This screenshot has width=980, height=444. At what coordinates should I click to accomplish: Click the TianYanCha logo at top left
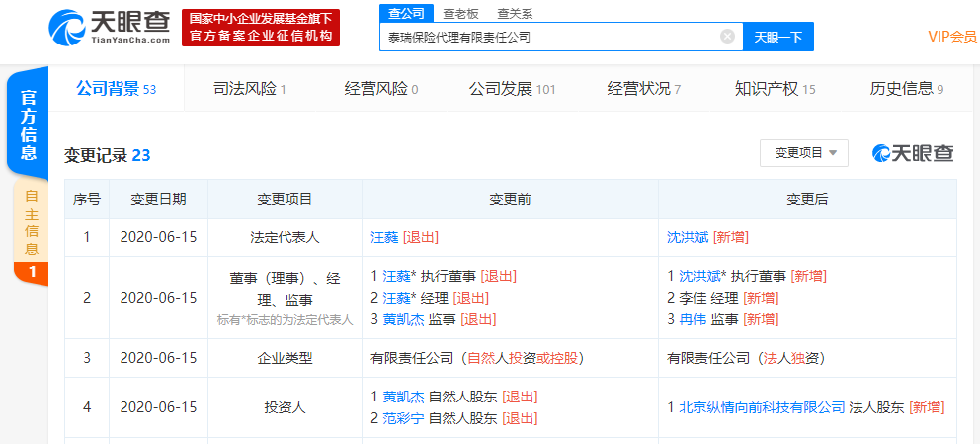pos(110,27)
